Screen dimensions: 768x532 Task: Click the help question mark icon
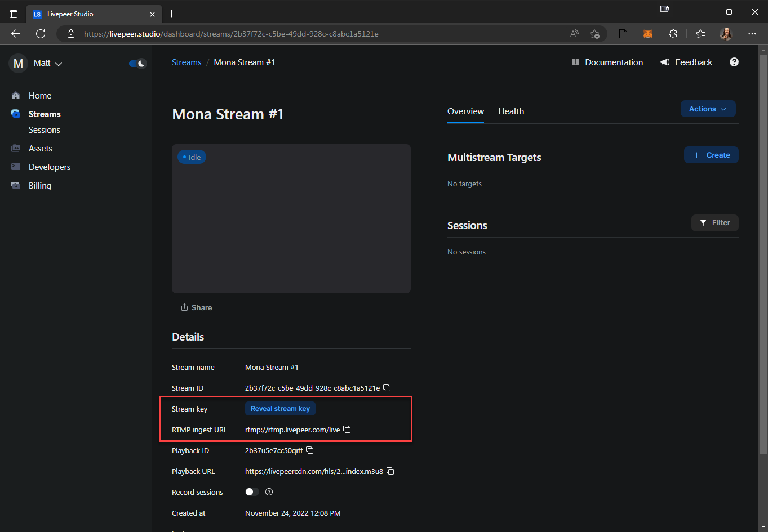(734, 62)
